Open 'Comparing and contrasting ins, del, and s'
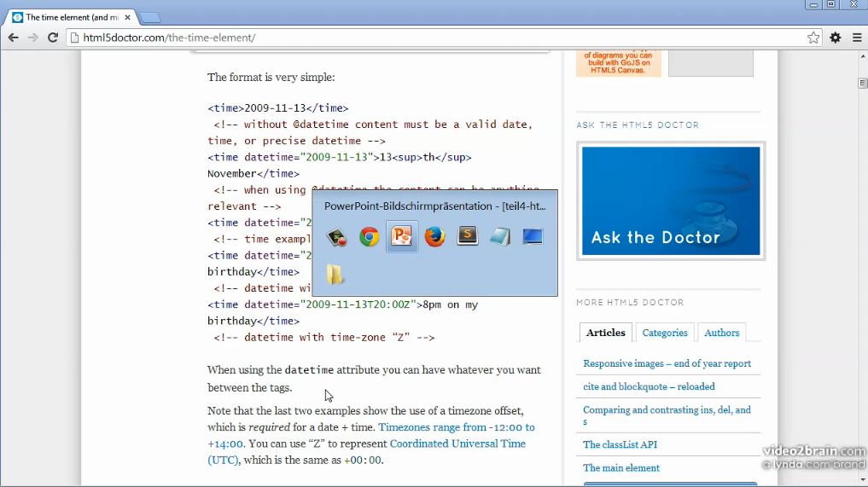The width and height of the screenshot is (868, 487). [667, 415]
